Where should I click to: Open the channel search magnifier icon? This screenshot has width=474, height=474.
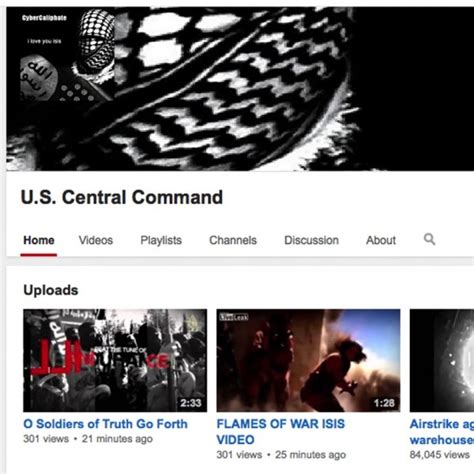[x=429, y=239]
